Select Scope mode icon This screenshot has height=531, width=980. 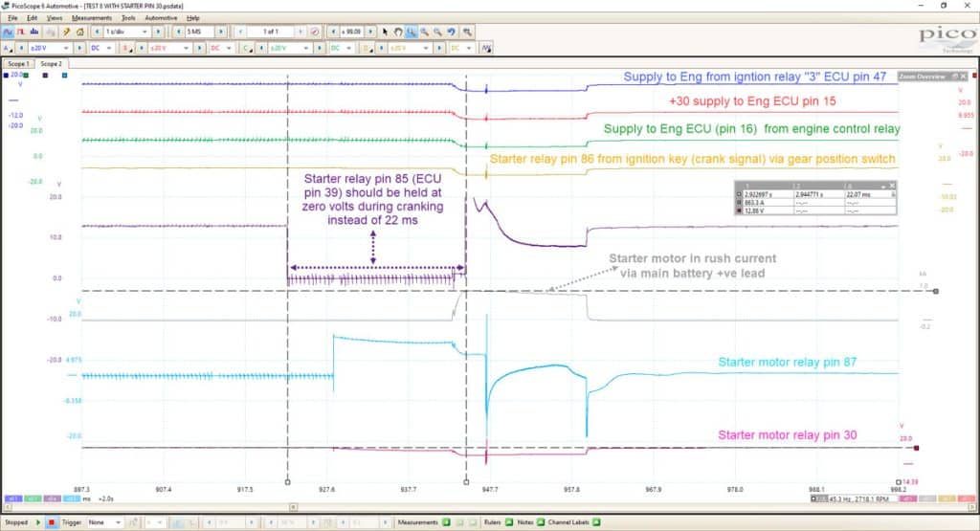pyautogui.click(x=8, y=32)
